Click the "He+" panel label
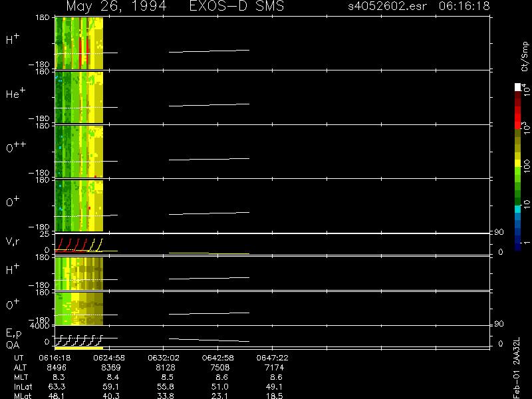Screen dimensions: 532x399 15,93
